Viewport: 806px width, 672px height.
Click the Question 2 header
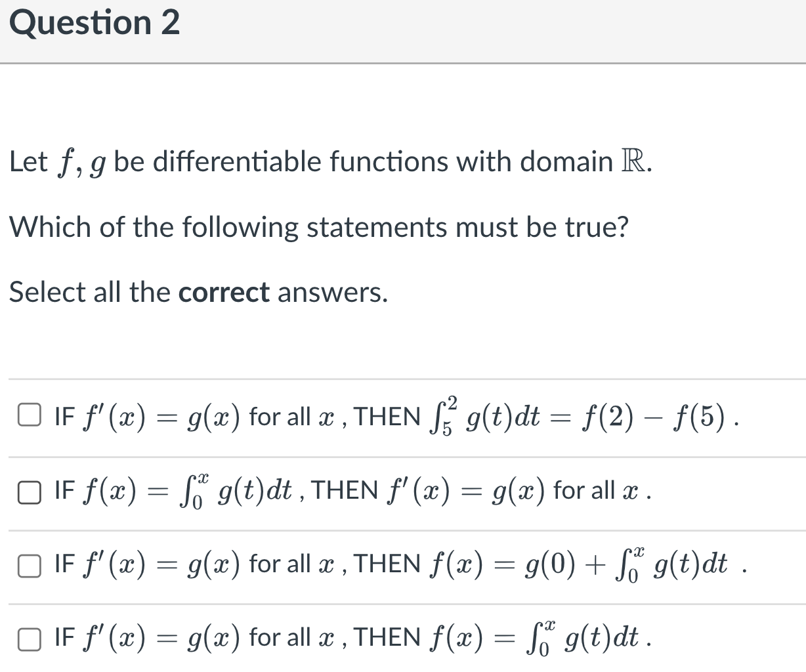[95, 23]
